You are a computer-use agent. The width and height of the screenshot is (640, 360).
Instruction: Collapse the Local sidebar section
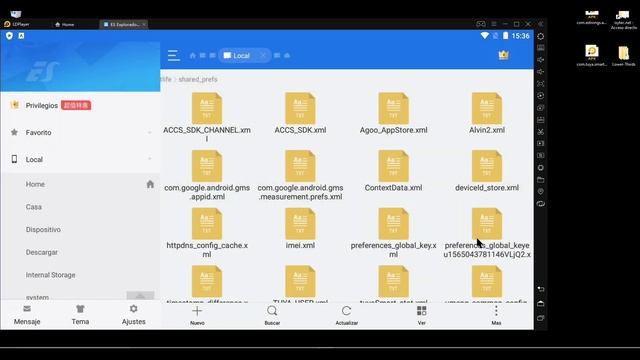pyautogui.click(x=80, y=159)
